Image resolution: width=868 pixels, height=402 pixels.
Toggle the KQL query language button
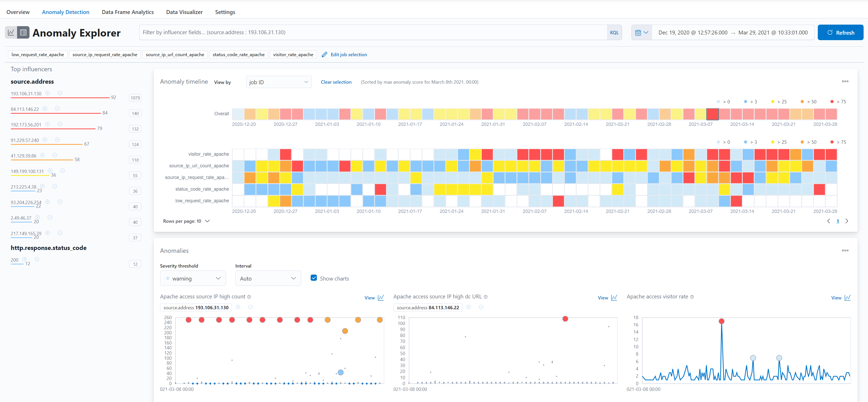click(x=614, y=33)
